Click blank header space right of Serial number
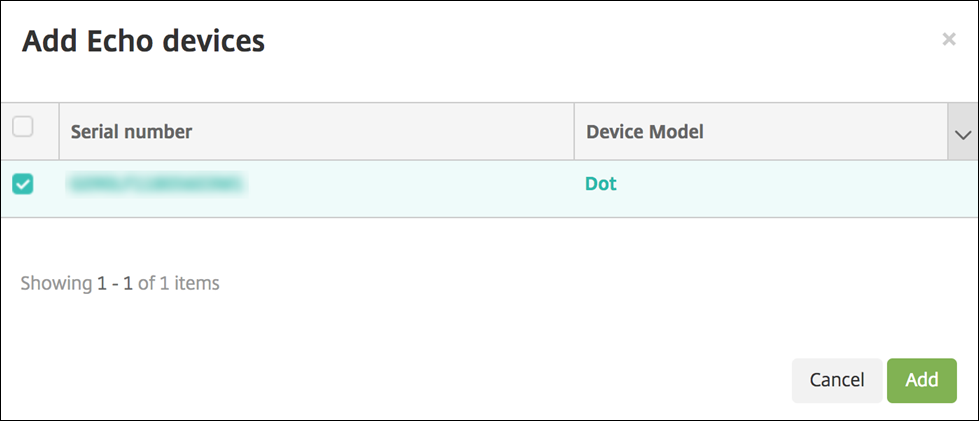 tap(380, 132)
